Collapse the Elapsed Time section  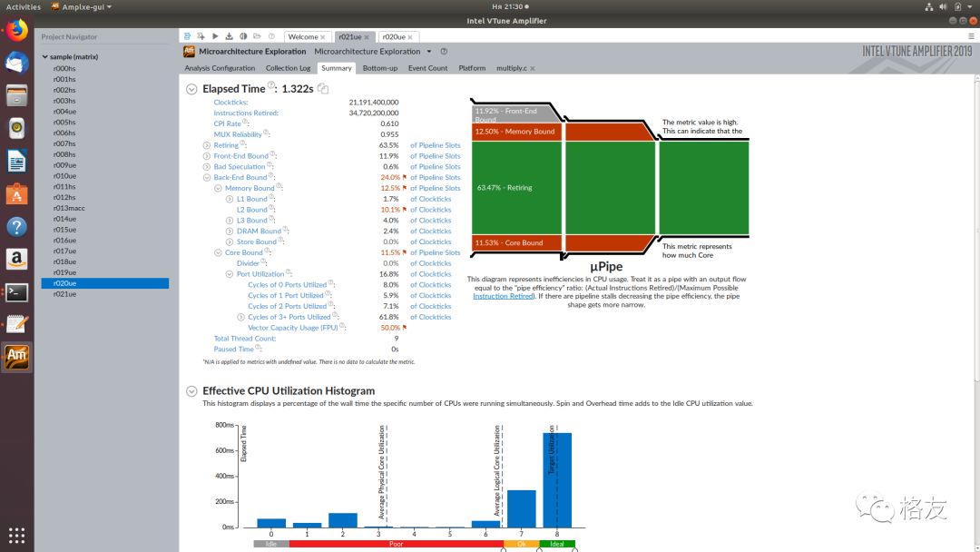click(x=191, y=89)
